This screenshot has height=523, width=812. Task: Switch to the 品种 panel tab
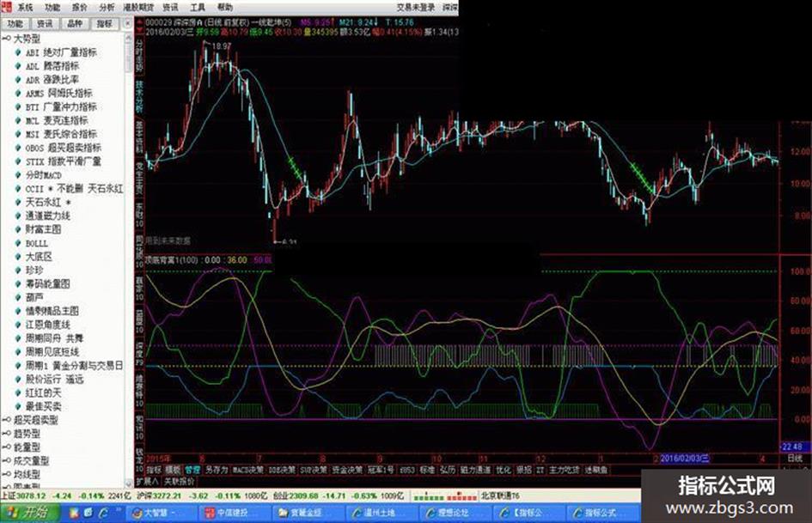(x=75, y=24)
